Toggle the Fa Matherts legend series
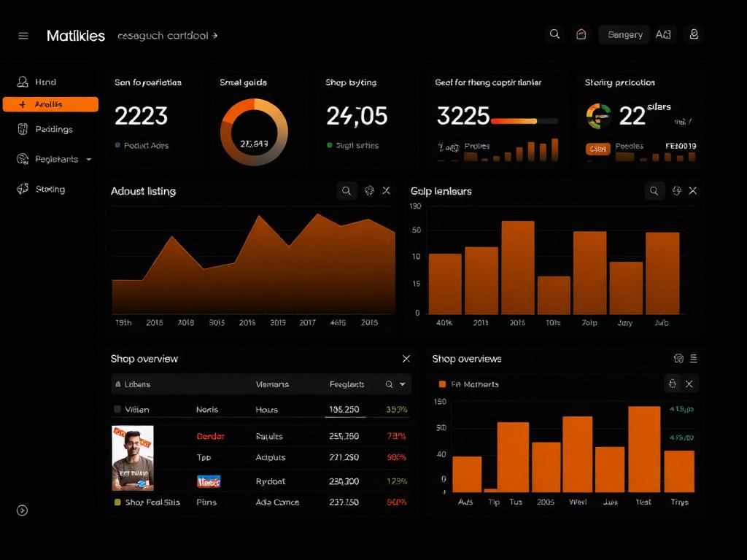This screenshot has height=560, width=747. (468, 384)
